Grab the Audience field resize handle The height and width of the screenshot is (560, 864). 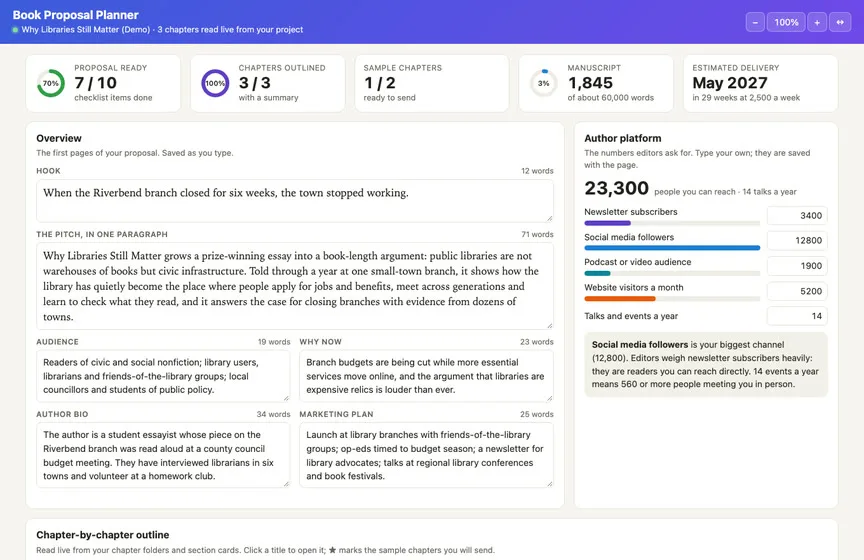(x=286, y=398)
